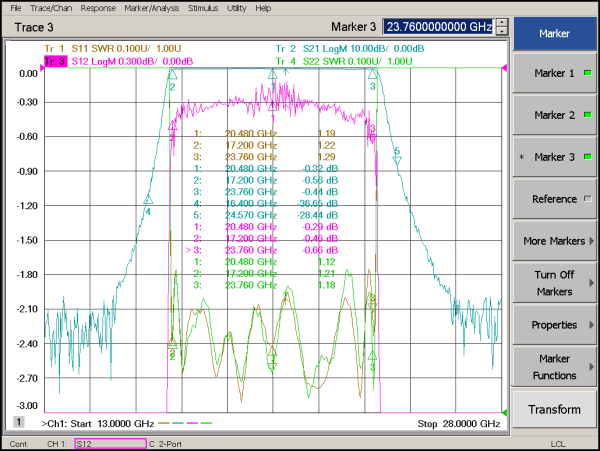Open Marker Functions submenu

point(555,367)
